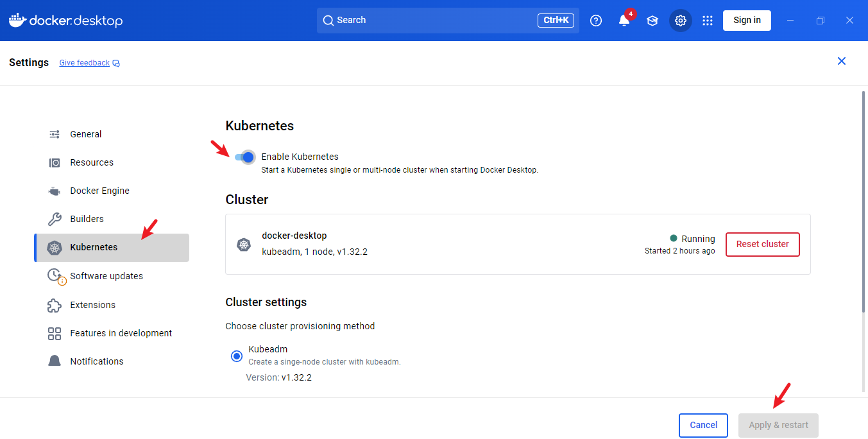Open the apps grid icon

coord(708,21)
